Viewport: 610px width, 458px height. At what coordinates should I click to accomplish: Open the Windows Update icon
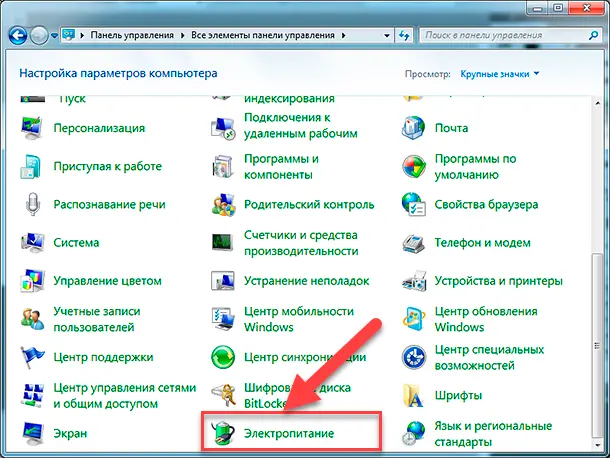click(414, 319)
